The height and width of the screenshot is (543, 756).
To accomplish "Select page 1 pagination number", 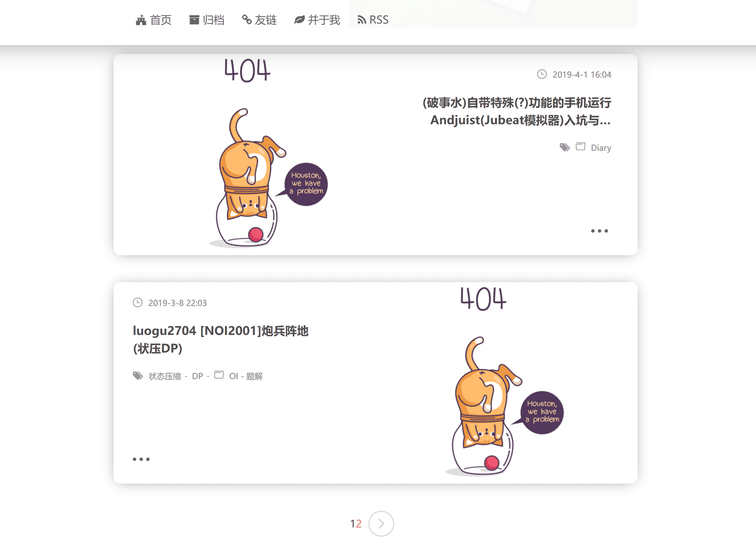I will 350,523.
